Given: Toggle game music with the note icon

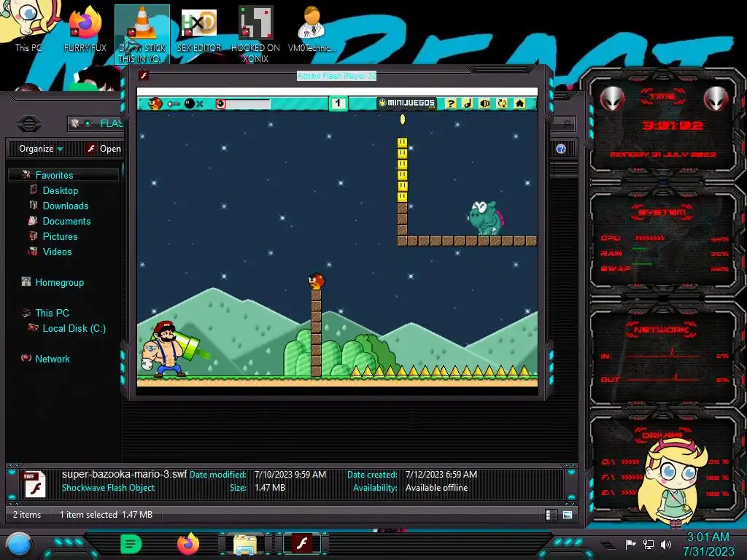Looking at the screenshot, I should pyautogui.click(x=468, y=104).
